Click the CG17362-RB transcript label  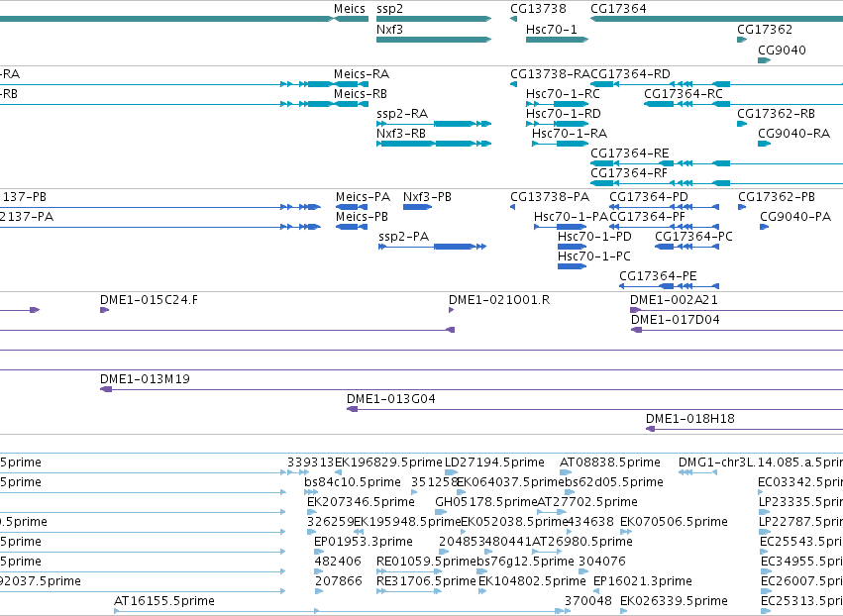coord(776,114)
